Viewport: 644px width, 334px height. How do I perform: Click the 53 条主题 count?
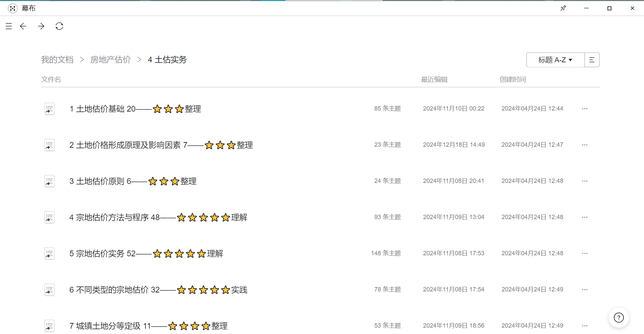(x=388, y=326)
